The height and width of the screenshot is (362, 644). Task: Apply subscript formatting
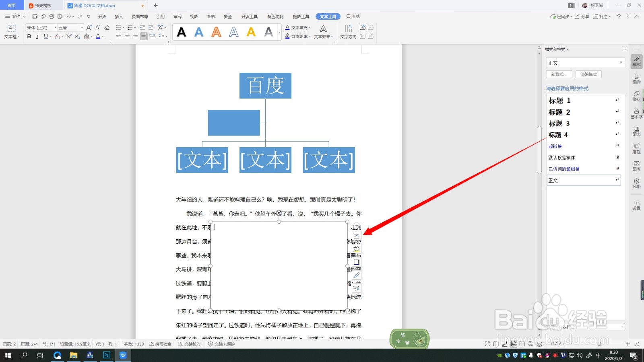coord(77,36)
